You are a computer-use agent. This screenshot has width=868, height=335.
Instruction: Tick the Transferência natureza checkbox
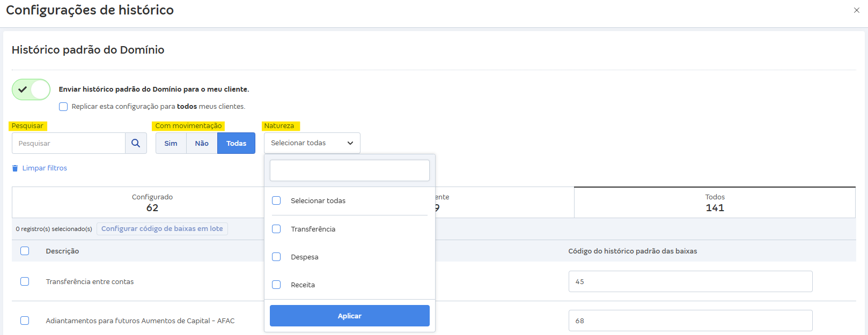click(276, 229)
